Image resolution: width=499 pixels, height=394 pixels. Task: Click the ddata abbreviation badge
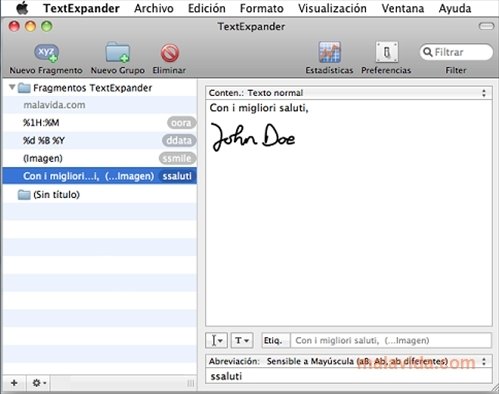(179, 141)
